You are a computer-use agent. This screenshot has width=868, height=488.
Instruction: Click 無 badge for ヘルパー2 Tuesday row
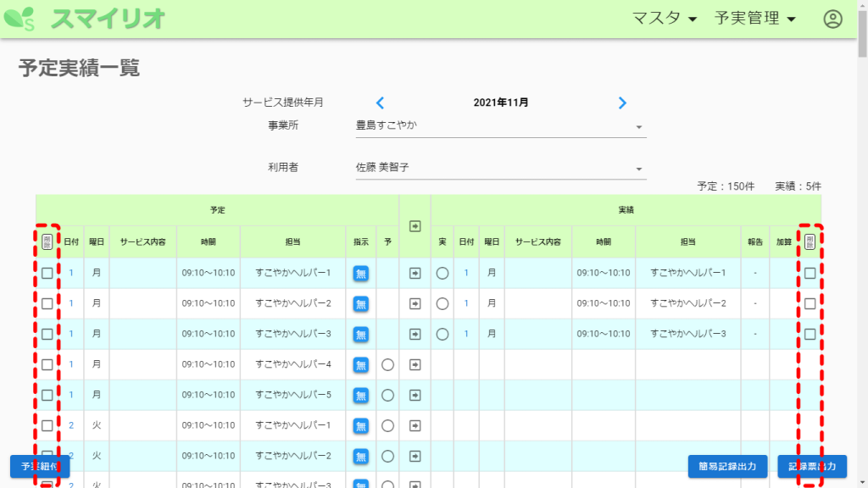tap(361, 456)
